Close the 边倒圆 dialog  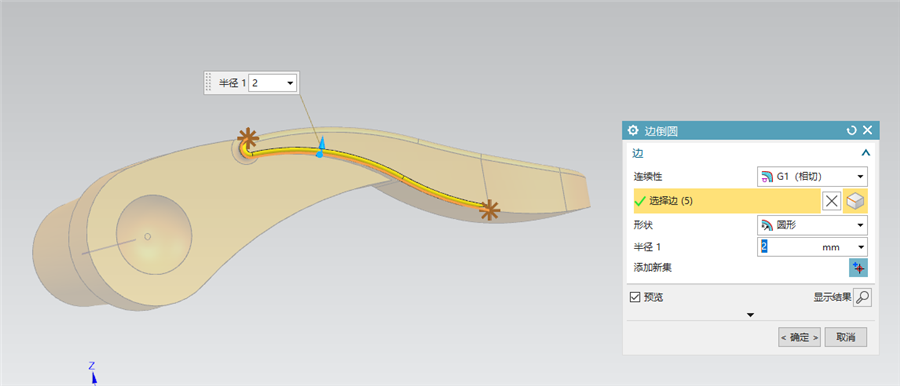click(x=867, y=130)
